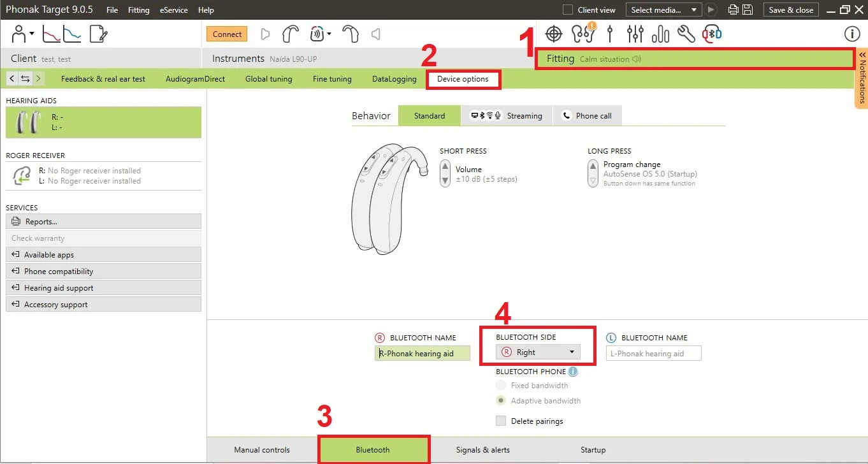Select the Adaptive bandwidth radio button

tap(501, 401)
